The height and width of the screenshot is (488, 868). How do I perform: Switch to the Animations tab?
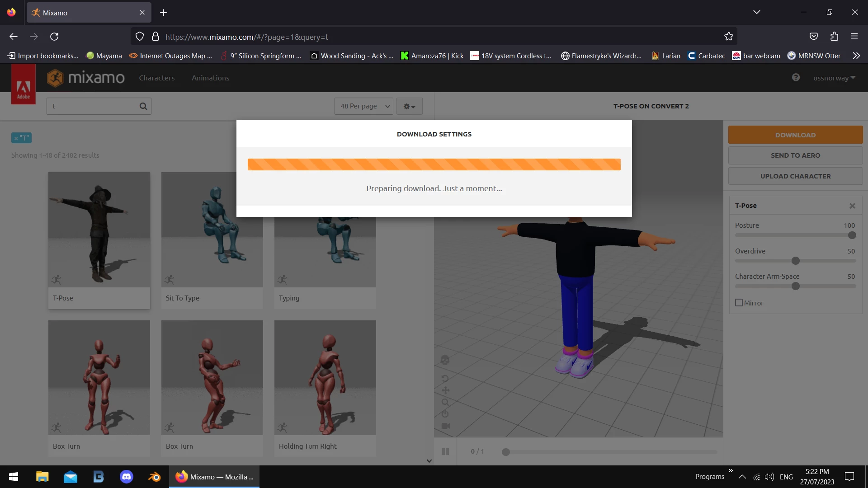coord(210,78)
